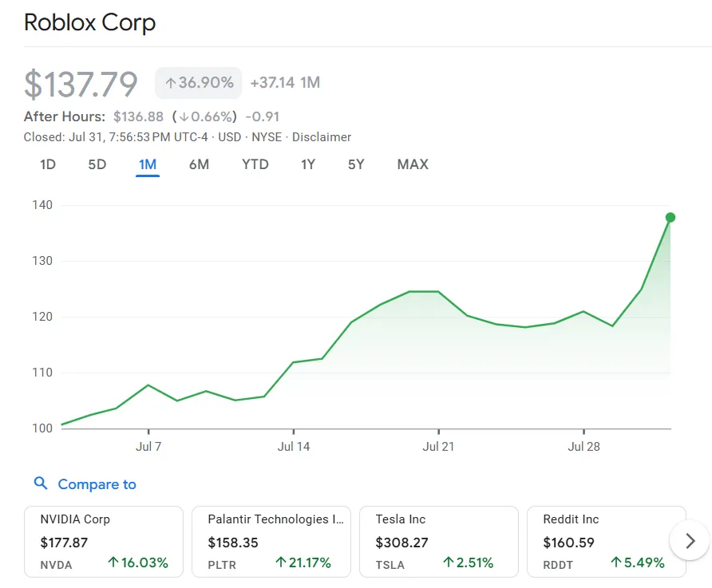Click the Compare to label
The image size is (712, 588).
97,483
